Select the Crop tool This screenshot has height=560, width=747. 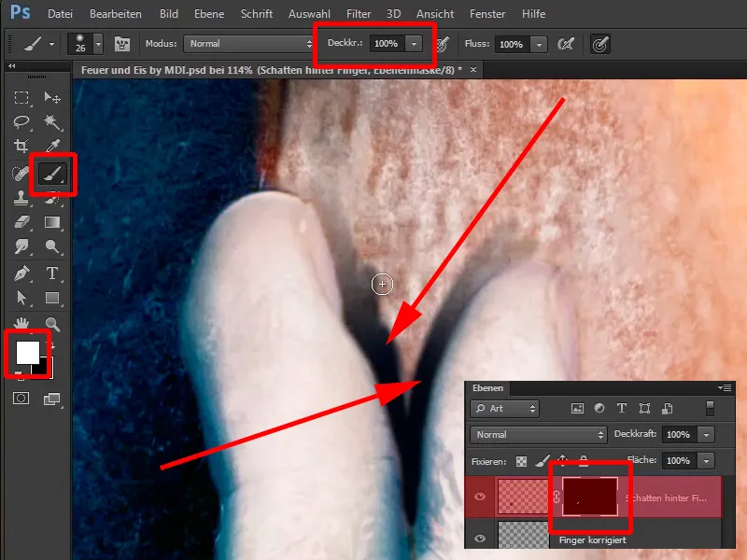[21, 147]
